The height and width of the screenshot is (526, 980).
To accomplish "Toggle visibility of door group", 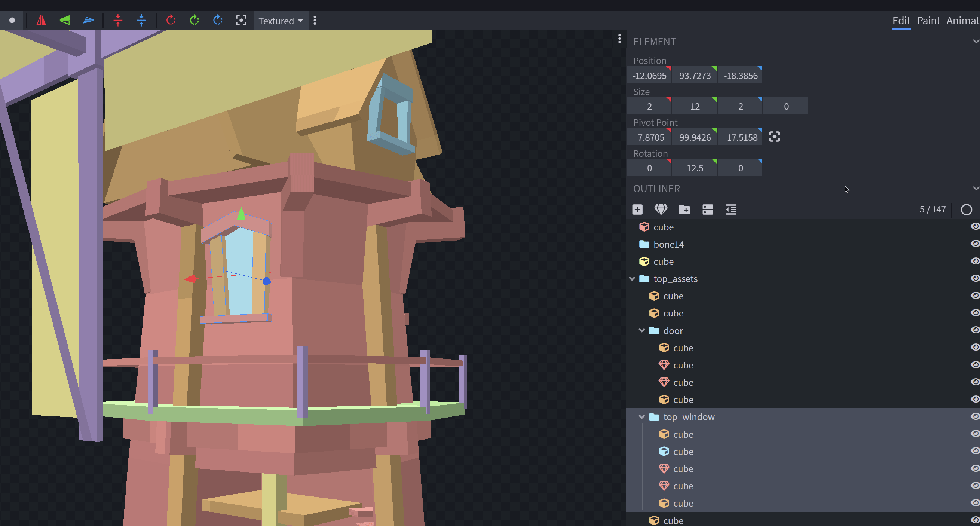I will (975, 330).
